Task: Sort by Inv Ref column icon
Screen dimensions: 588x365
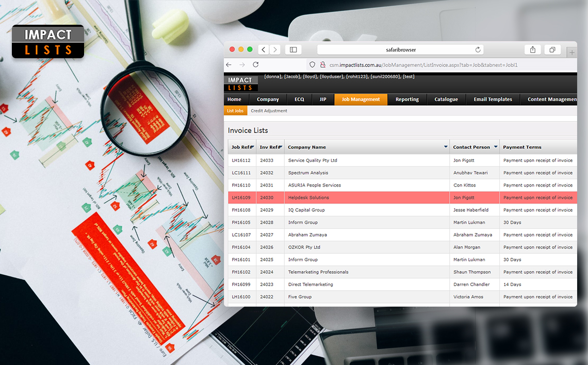Action: (x=280, y=147)
